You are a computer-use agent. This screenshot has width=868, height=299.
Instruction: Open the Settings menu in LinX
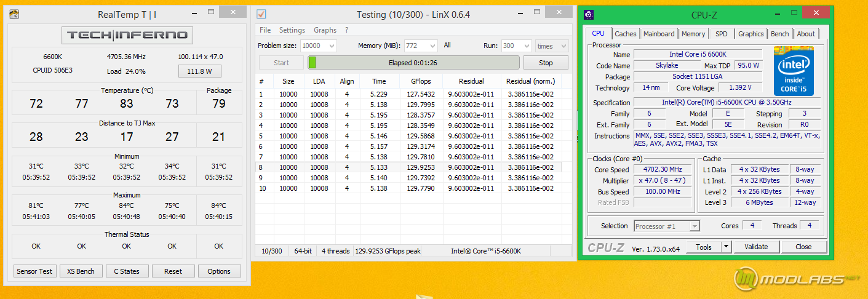click(x=292, y=30)
